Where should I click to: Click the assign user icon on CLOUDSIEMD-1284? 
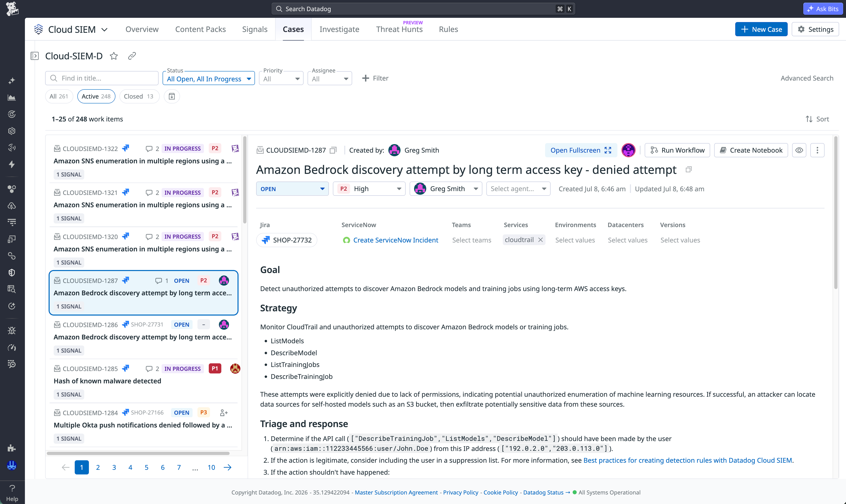click(x=224, y=413)
